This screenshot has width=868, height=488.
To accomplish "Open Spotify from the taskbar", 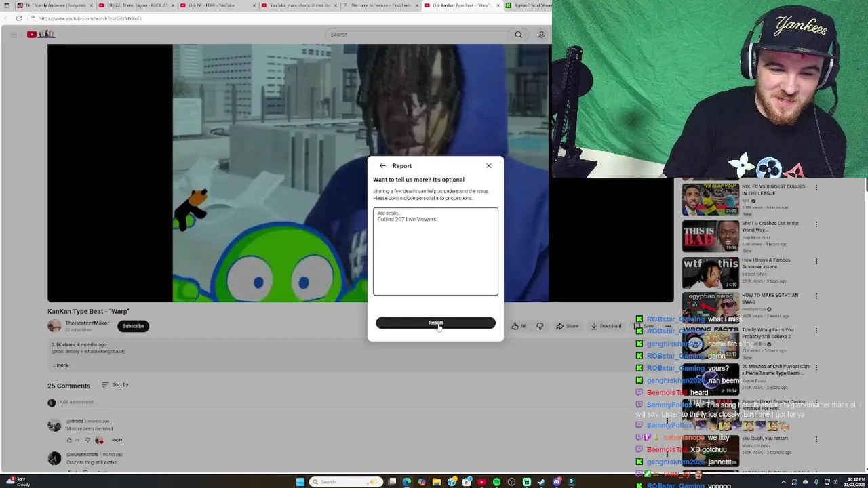I will tap(496, 482).
